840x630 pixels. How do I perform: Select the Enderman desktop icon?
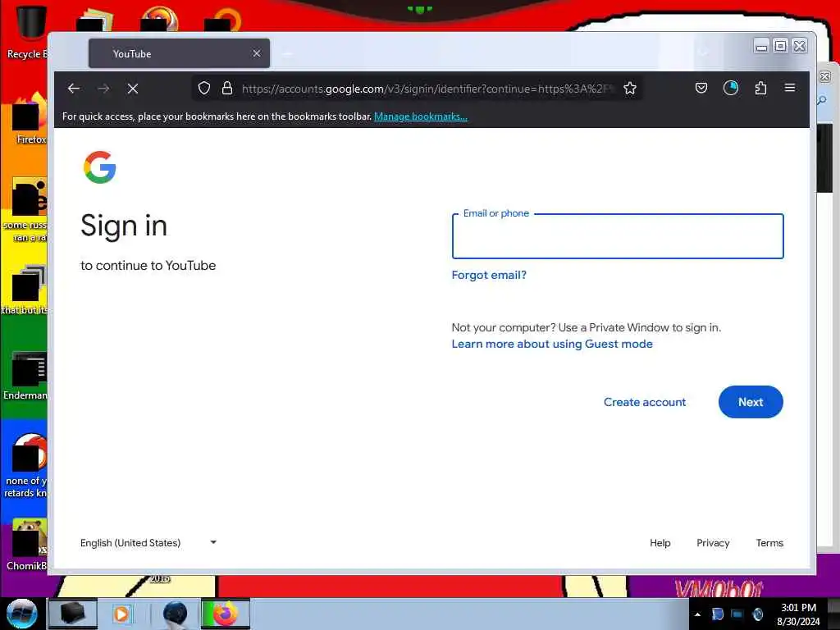pos(25,376)
